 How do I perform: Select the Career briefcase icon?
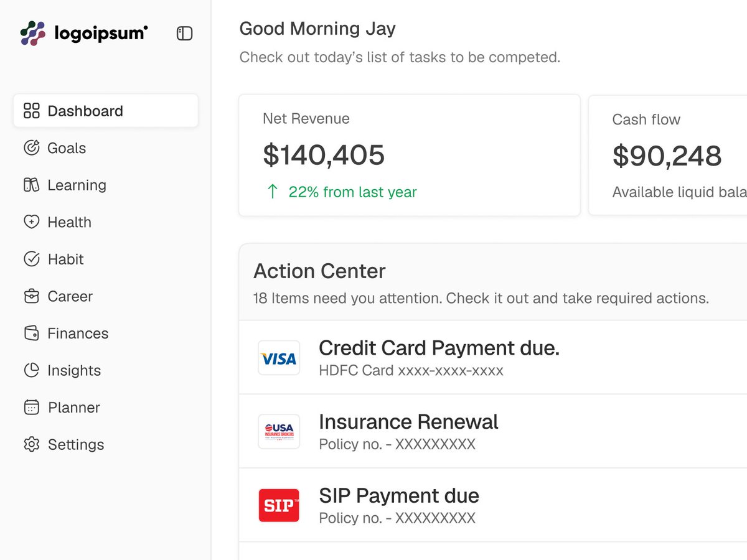[x=31, y=296]
